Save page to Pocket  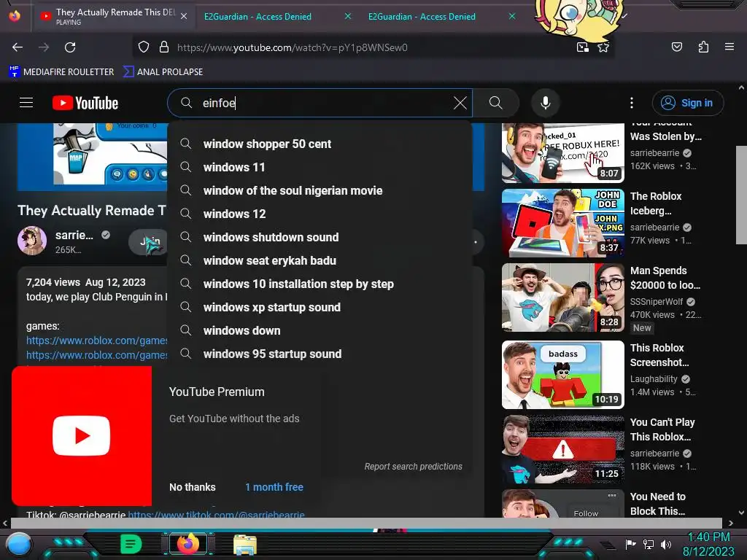tap(676, 47)
